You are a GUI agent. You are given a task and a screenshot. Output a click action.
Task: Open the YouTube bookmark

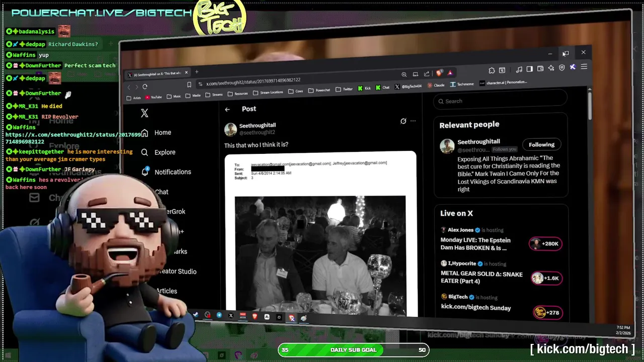153,97
